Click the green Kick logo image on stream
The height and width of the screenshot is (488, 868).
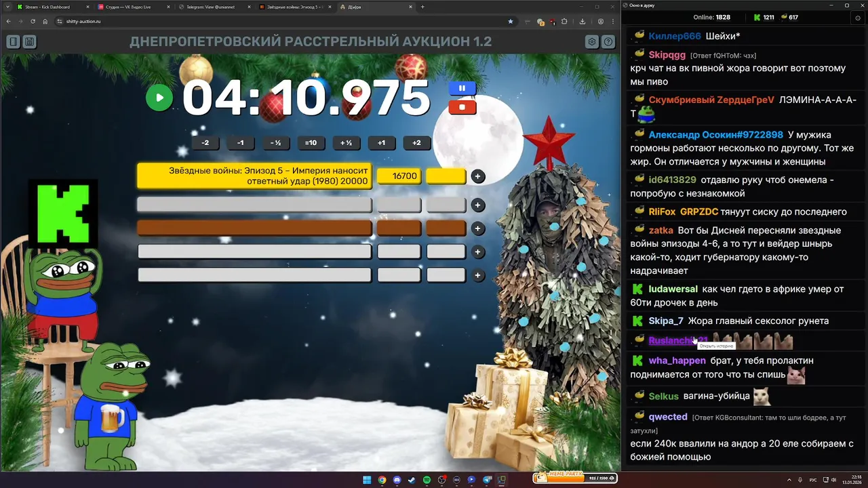pos(63,213)
